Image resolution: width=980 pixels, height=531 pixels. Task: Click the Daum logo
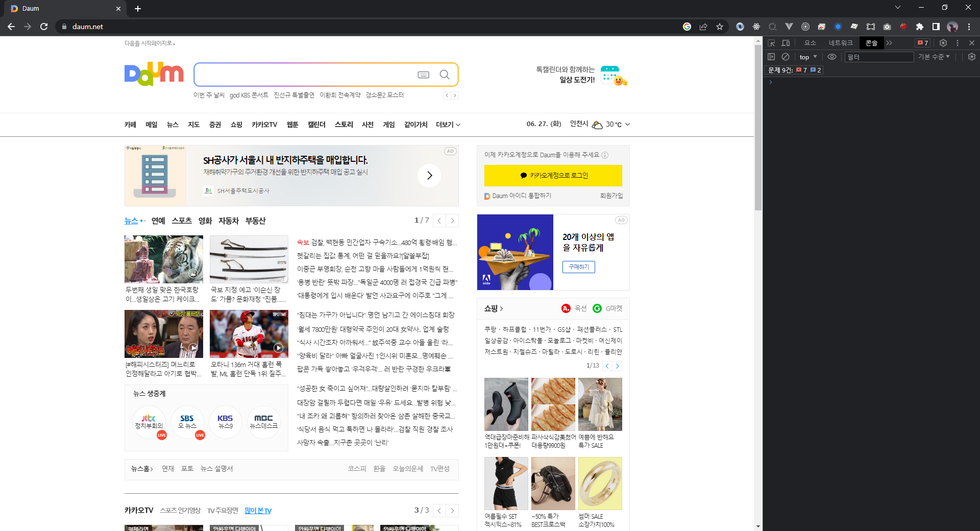[x=154, y=74]
